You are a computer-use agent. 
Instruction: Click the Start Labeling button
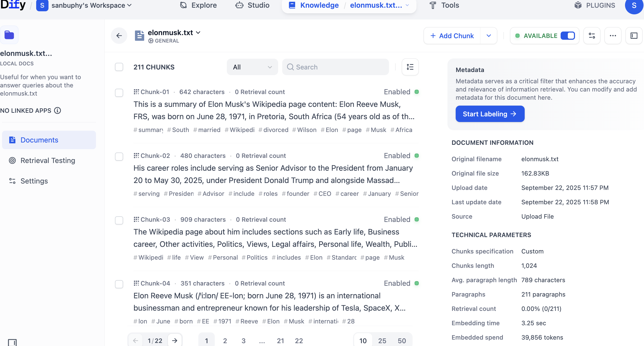point(490,114)
